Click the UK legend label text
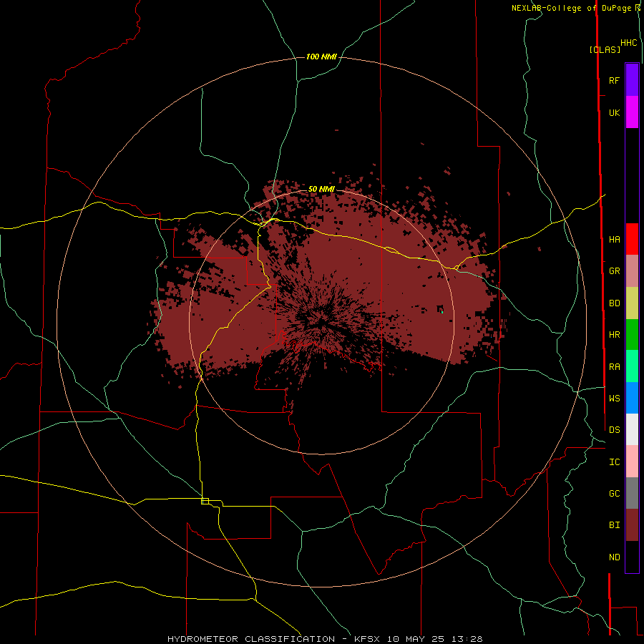Screen dimensions: 644x644 tap(615, 113)
